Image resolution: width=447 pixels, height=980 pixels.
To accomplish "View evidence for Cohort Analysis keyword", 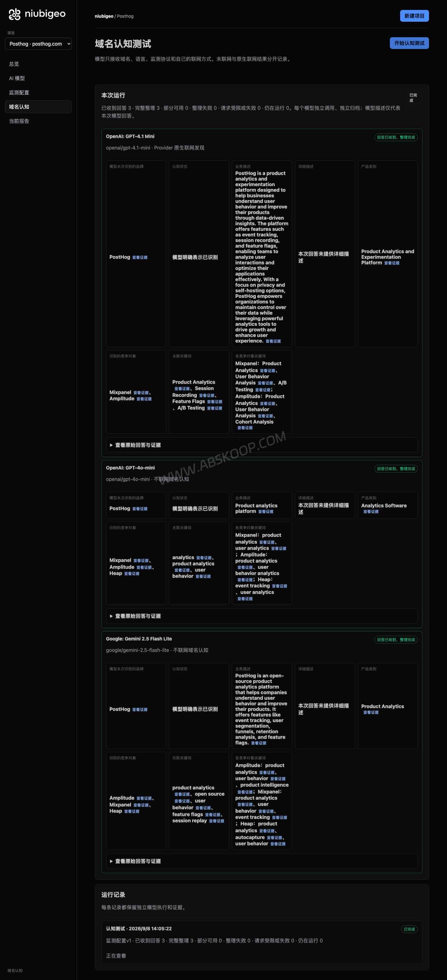I will [245, 428].
